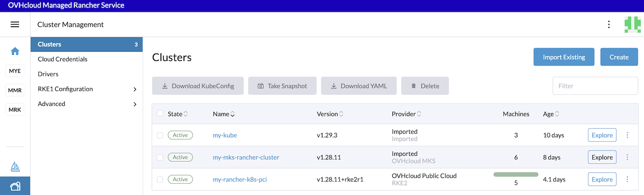This screenshot has height=195, width=644.
Task: Open the my-kube cluster link
Action: [x=225, y=136]
